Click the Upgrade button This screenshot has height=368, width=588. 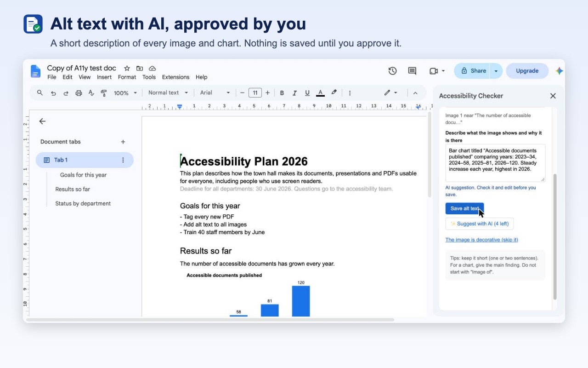click(527, 71)
